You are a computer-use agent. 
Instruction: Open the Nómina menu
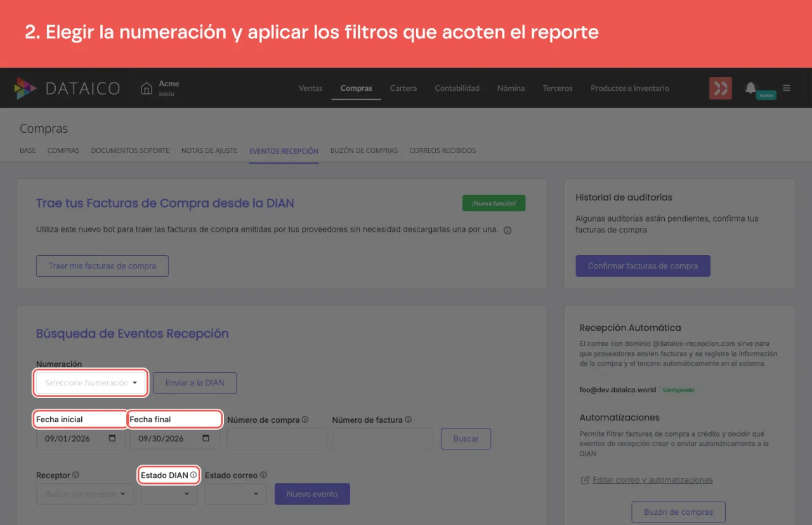point(511,88)
